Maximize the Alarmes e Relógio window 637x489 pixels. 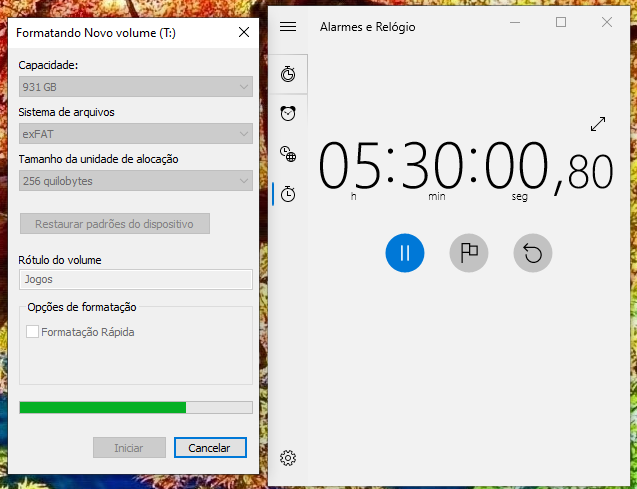coord(561,22)
